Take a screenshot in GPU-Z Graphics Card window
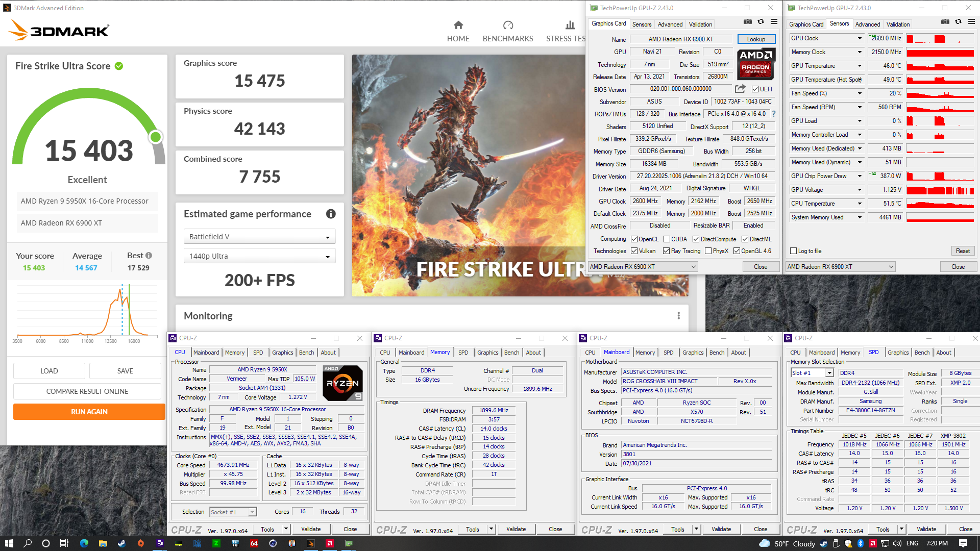The width and height of the screenshot is (980, 551). (747, 22)
